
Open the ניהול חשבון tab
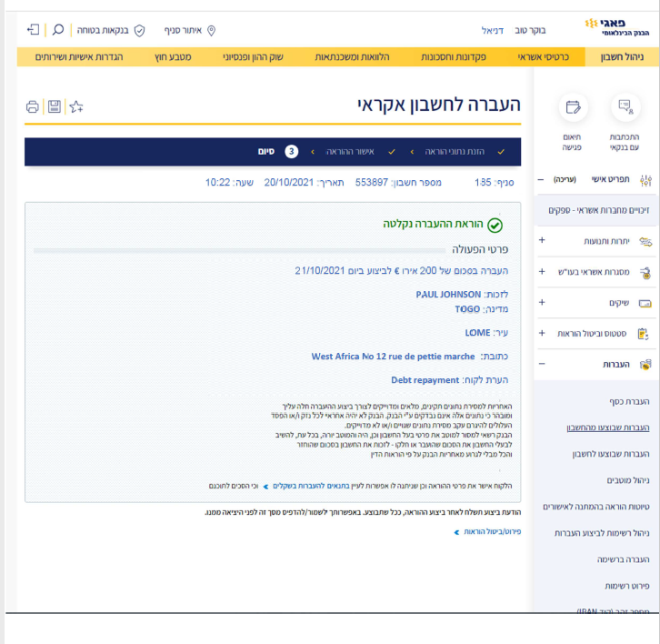pyautogui.click(x=622, y=57)
